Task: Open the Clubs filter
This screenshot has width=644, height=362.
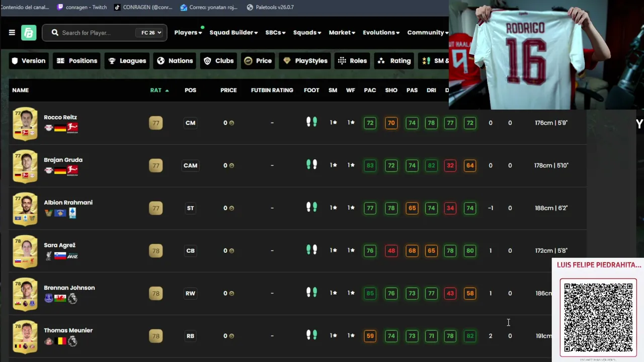Action: [x=218, y=61]
